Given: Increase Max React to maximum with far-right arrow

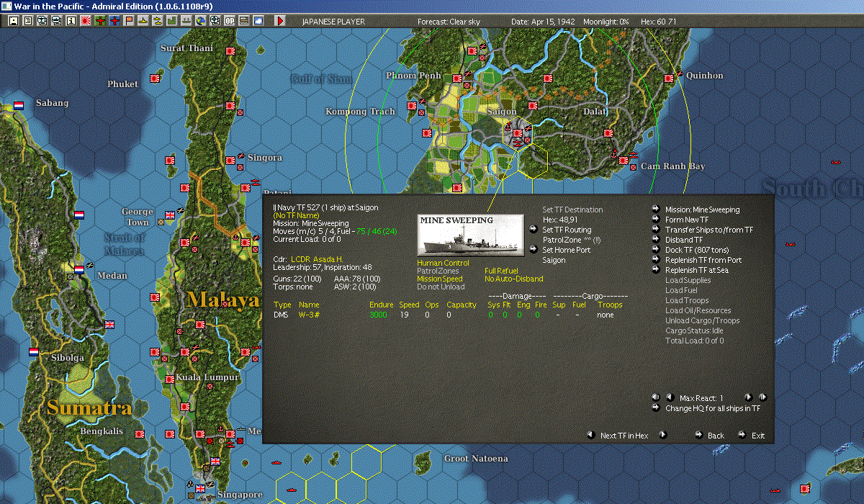Looking at the screenshot, I should click(762, 397).
